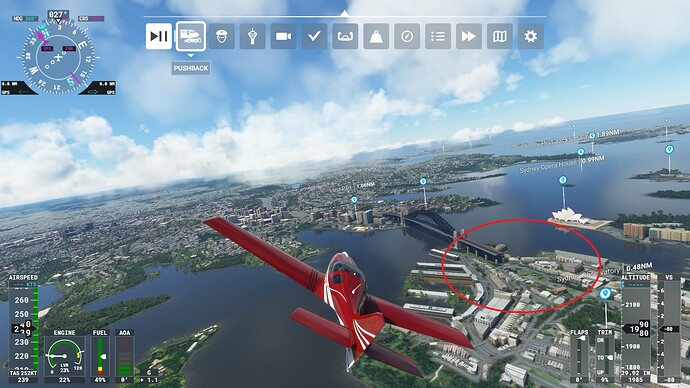
Task: Click the arrow below the Pushback icon
Action: (x=191, y=56)
